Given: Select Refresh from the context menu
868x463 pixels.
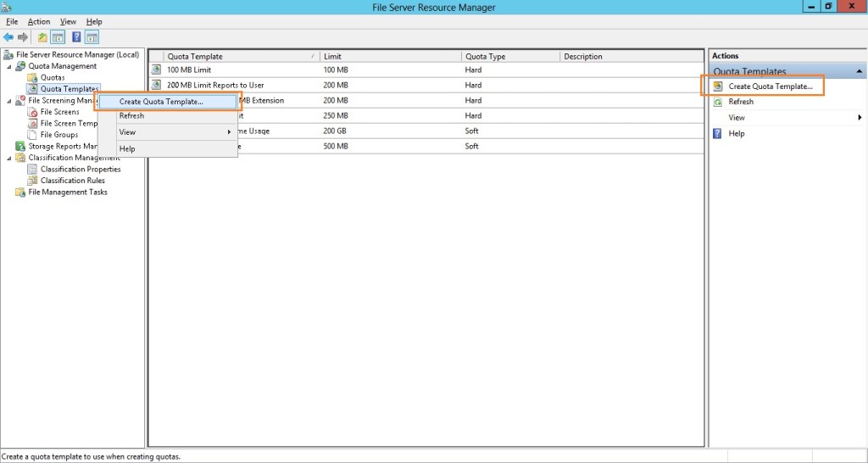Looking at the screenshot, I should (x=131, y=116).
